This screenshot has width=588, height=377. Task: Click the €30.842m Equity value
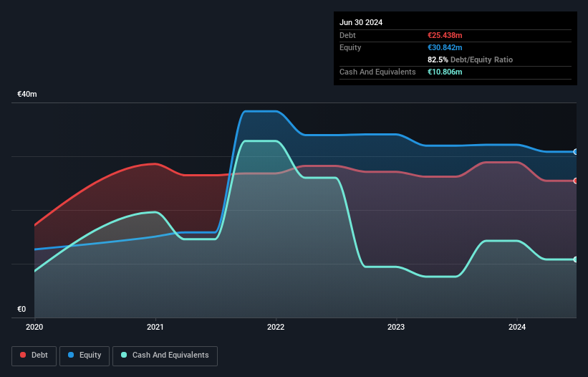tap(445, 47)
